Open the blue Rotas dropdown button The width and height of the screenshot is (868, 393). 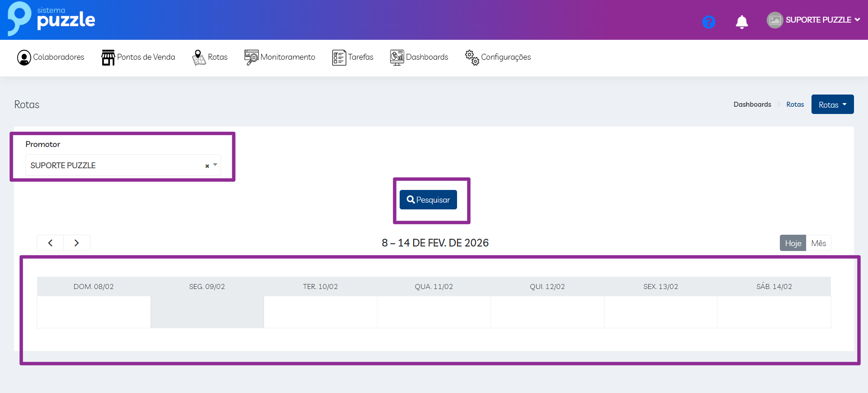(832, 104)
